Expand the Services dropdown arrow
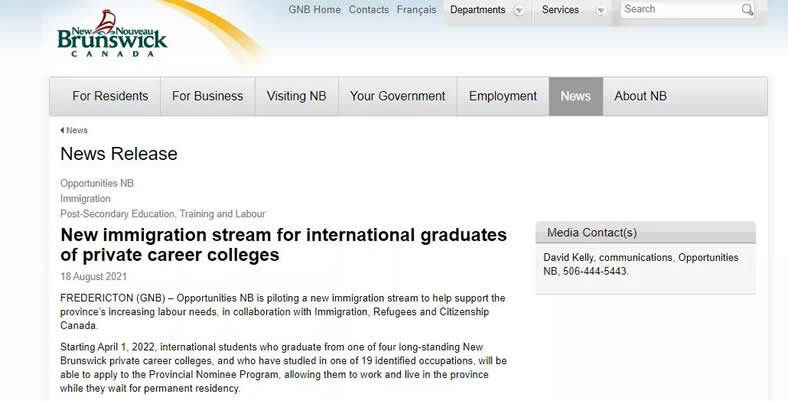Viewport: 788px width, 401px height. (x=600, y=10)
